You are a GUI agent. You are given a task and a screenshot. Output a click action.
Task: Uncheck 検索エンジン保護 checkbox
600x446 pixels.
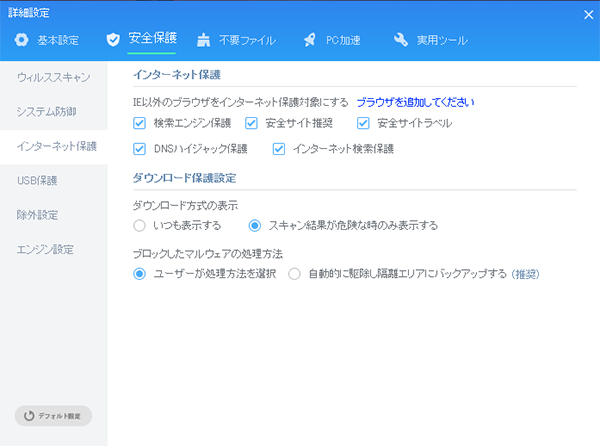tap(140, 124)
